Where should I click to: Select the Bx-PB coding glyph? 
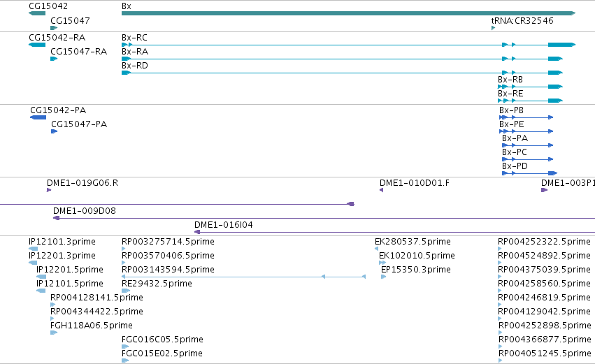526,117
